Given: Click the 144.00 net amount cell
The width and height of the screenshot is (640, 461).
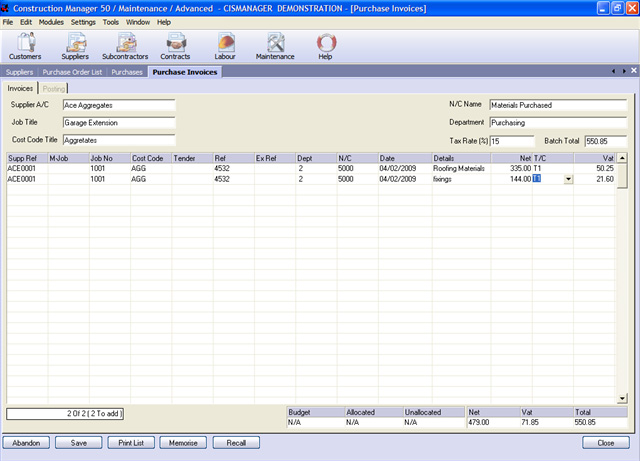Looking at the screenshot, I should coord(511,179).
